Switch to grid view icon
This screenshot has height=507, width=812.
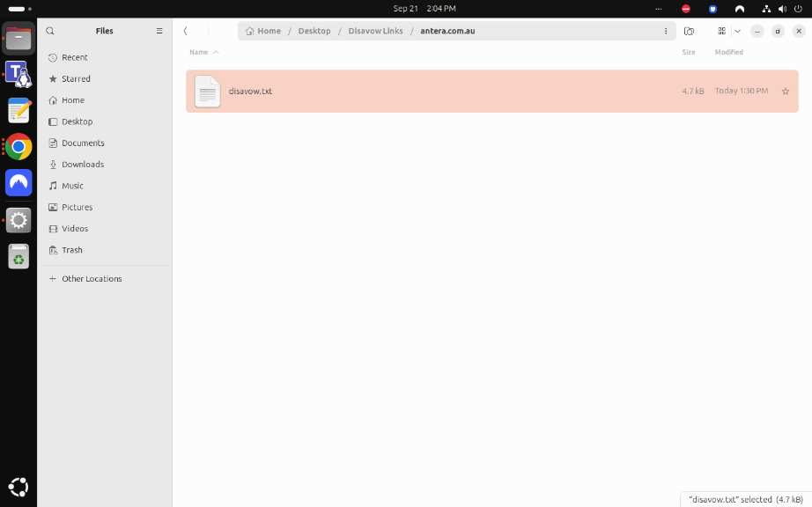click(721, 31)
